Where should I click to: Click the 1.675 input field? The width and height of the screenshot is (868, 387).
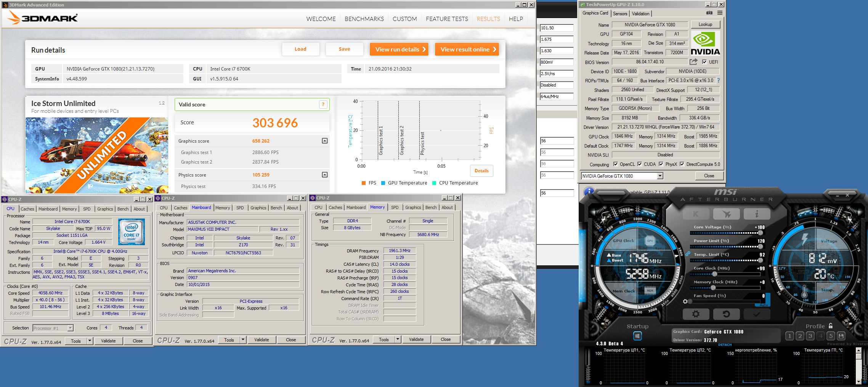[x=557, y=39]
